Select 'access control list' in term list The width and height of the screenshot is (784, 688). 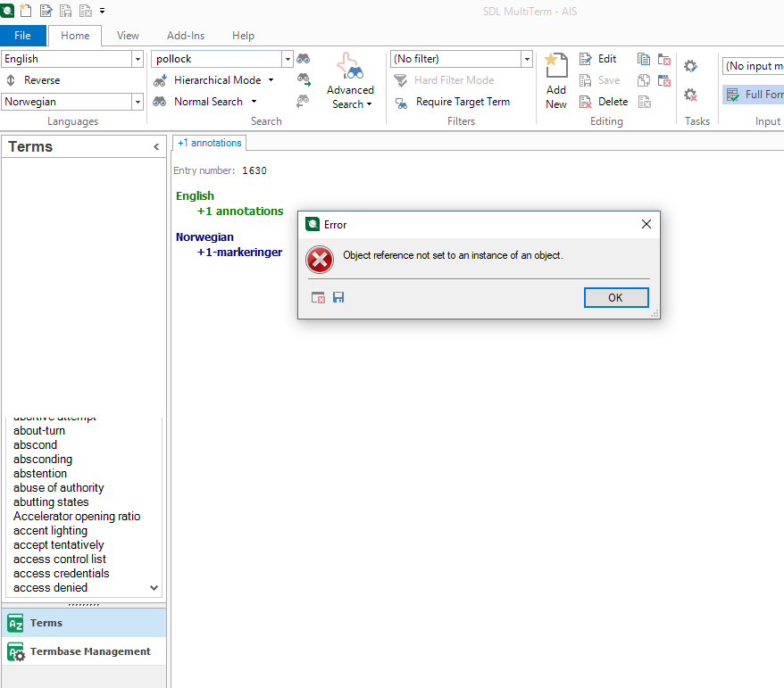60,560
